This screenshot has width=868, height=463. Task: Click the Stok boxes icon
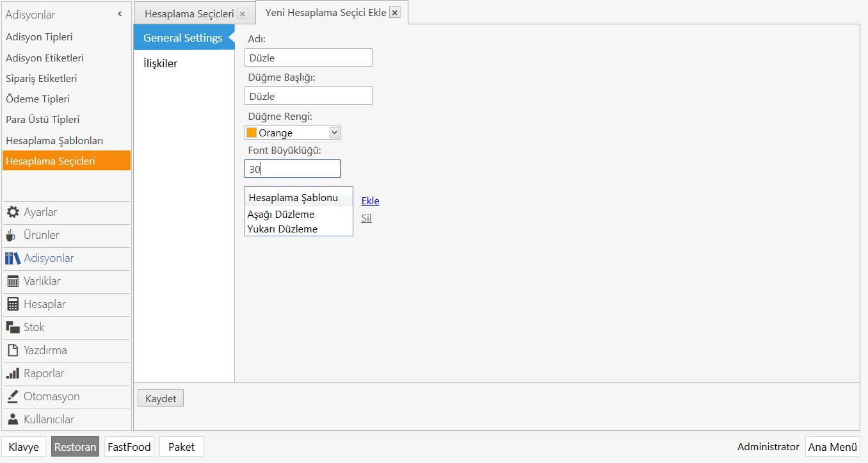point(13,327)
